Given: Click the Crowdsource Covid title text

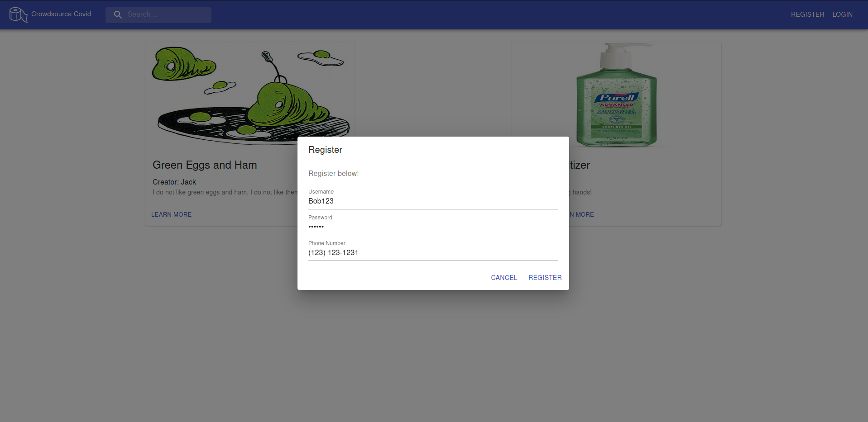Looking at the screenshot, I should pos(61,14).
